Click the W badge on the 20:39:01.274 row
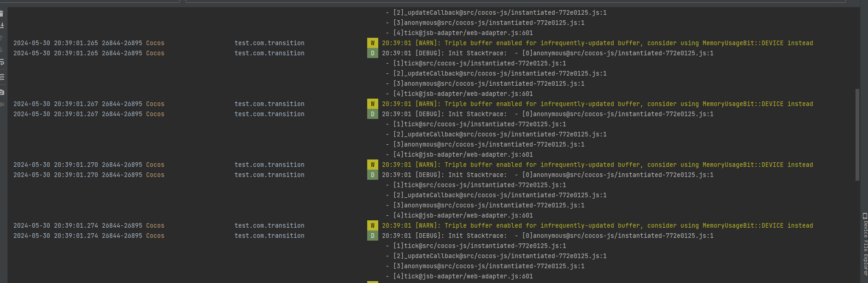Image resolution: width=868 pixels, height=283 pixels. 372,225
